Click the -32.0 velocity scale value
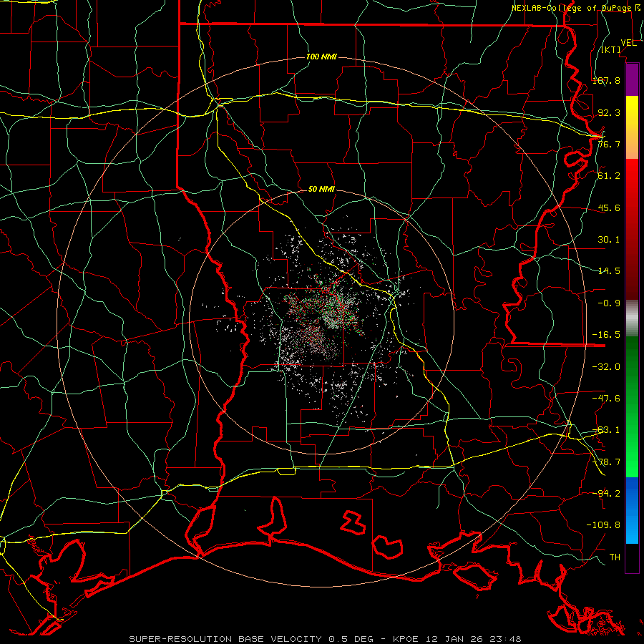 (x=606, y=367)
